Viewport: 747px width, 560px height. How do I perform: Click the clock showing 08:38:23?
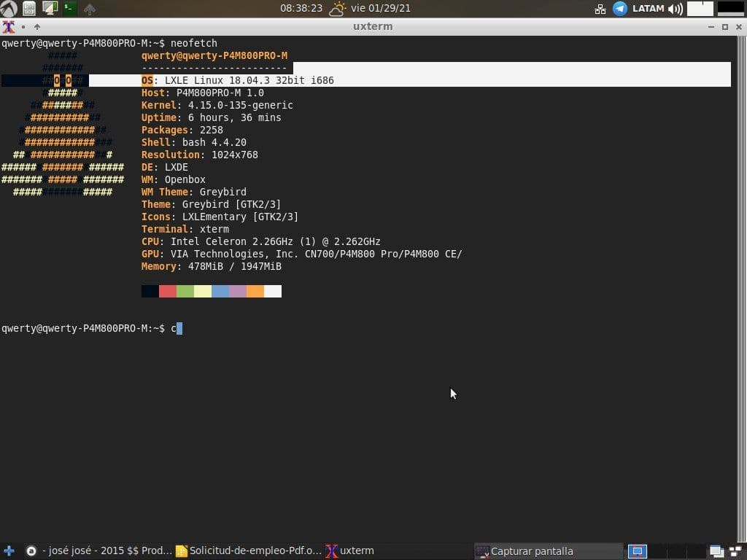pyautogui.click(x=301, y=9)
